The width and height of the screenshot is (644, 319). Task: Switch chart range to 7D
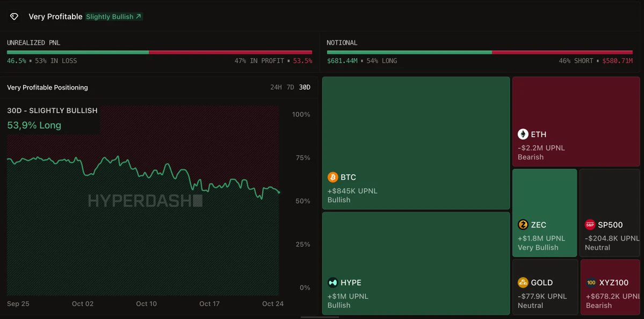point(291,87)
